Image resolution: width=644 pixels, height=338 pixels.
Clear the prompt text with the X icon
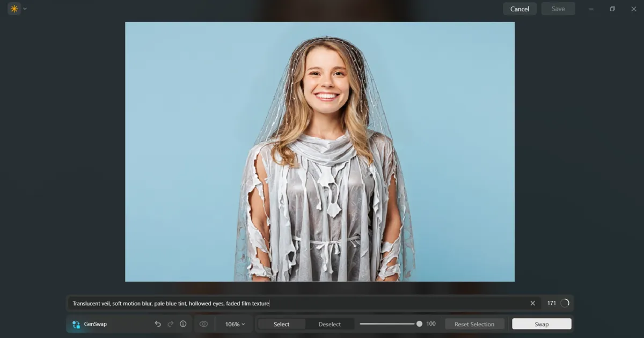[532, 303]
